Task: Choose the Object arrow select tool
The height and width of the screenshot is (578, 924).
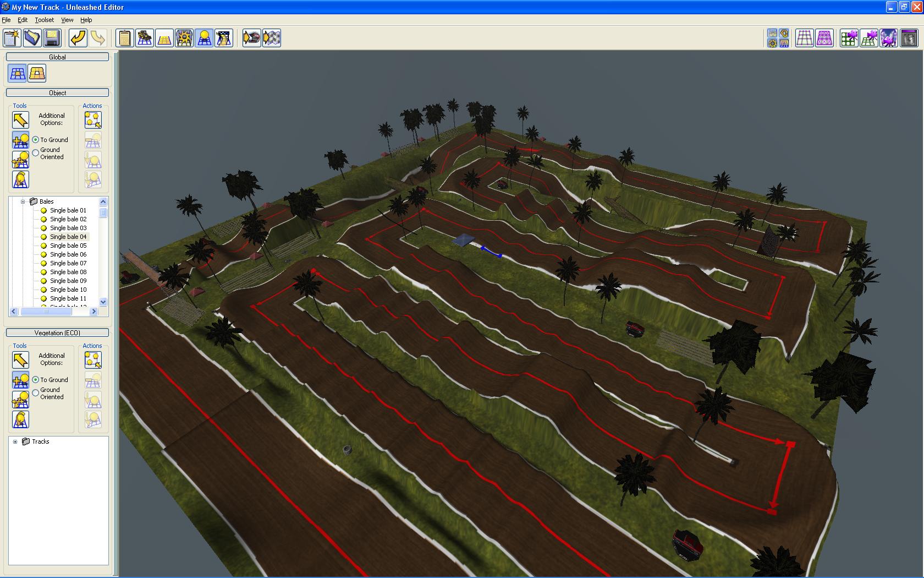Action: pos(20,120)
